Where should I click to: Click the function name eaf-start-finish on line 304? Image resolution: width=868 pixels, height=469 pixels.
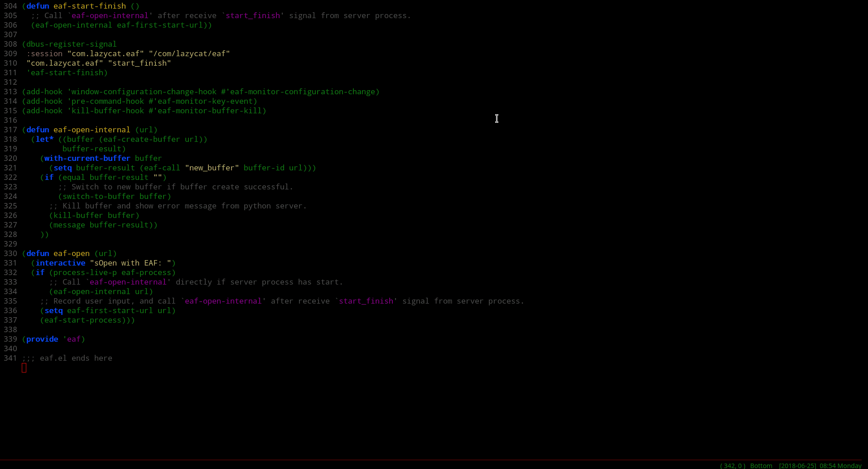(x=89, y=6)
